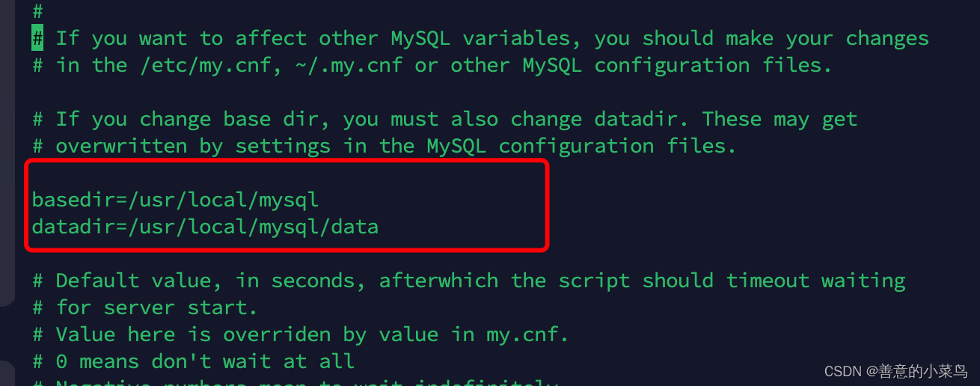The width and height of the screenshot is (980, 386).
Task: Click the 'These may get' text
Action: pyautogui.click(x=780, y=119)
